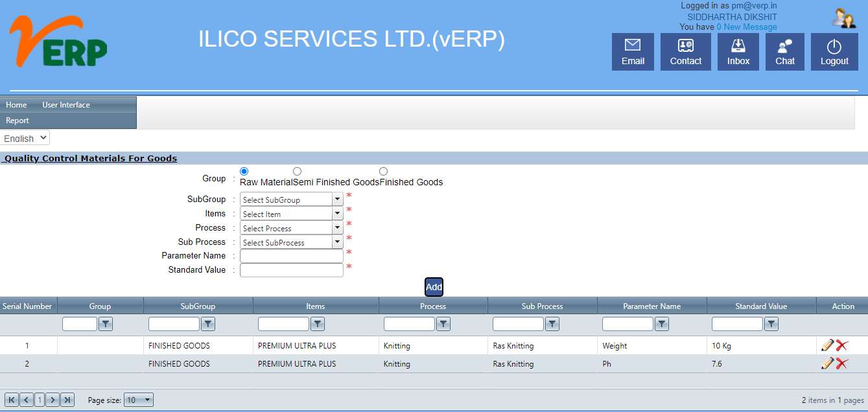Click the 'Ph' parameter cell

651,364
